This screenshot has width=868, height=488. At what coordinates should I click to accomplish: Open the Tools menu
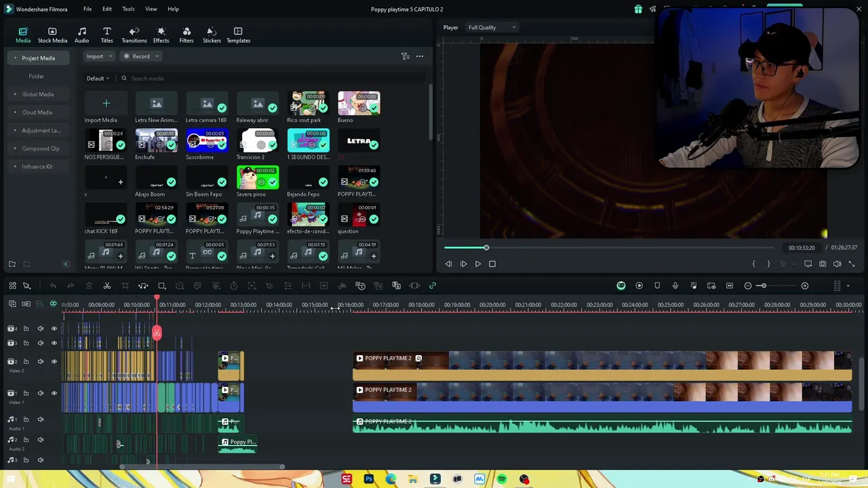click(x=128, y=9)
